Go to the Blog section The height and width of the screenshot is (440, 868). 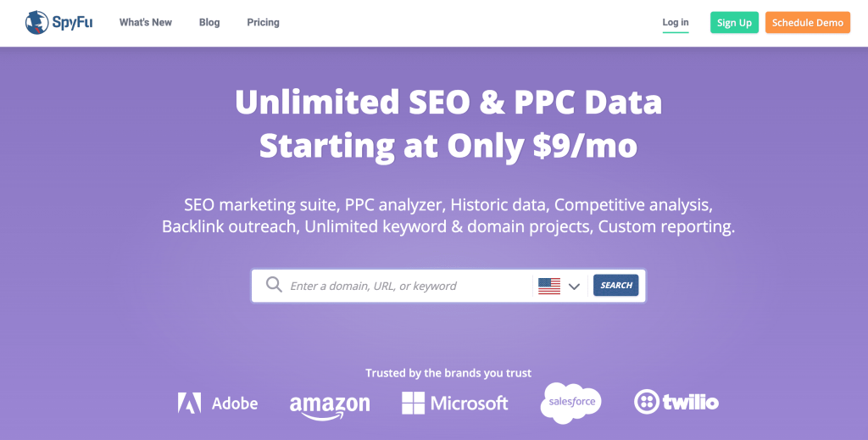[209, 22]
